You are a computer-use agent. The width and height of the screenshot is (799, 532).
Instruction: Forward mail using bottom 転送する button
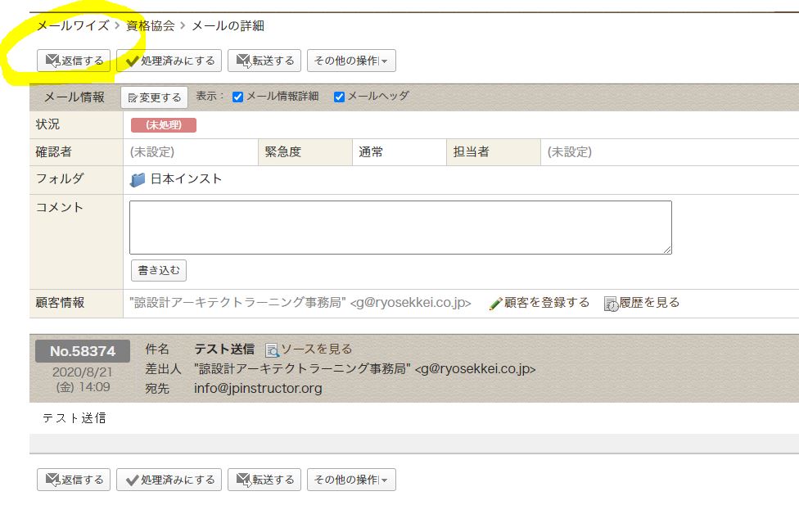pyautogui.click(x=264, y=480)
